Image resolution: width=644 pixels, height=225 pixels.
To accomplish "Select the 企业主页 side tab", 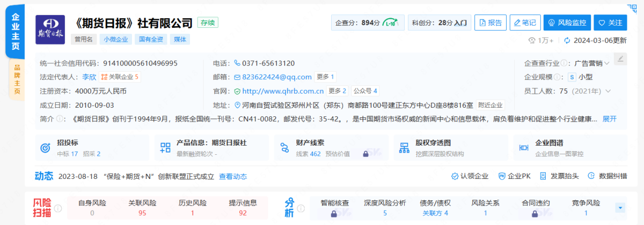I will (15, 32).
